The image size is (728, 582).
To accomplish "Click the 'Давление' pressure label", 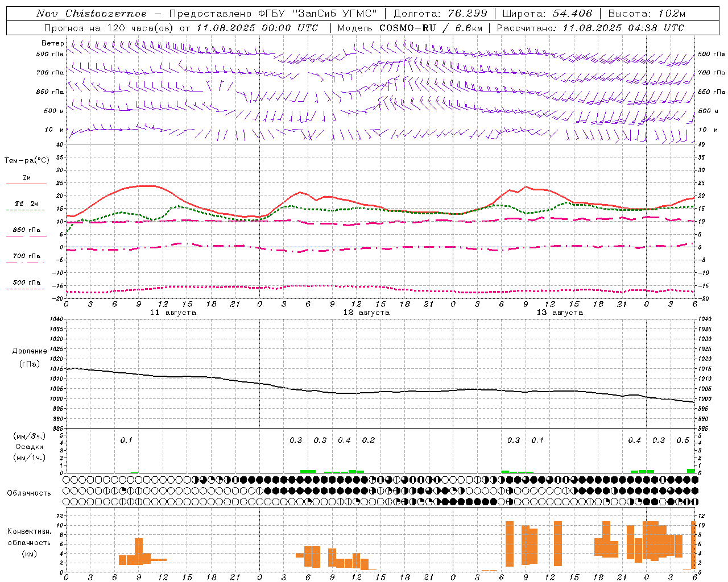I will coord(30,351).
